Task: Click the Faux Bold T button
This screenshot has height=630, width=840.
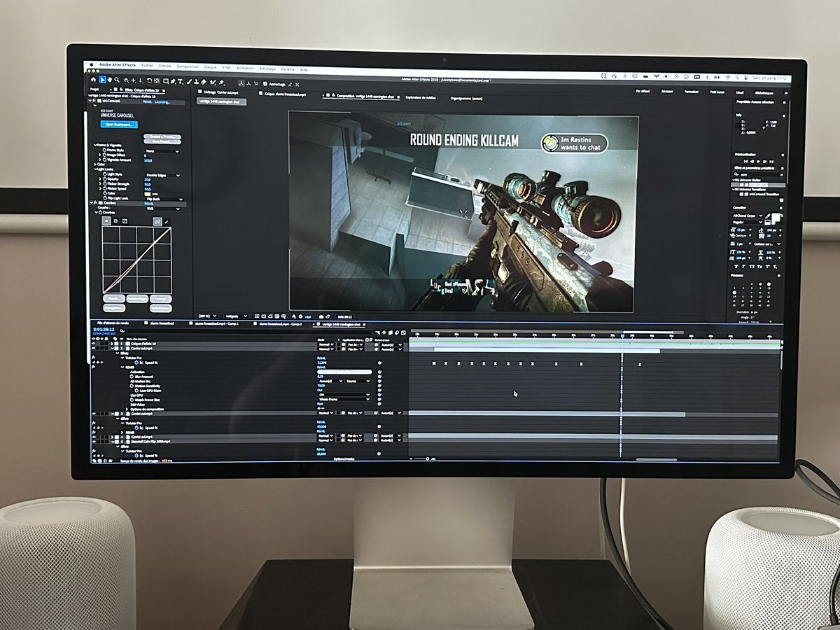Action: [736, 266]
